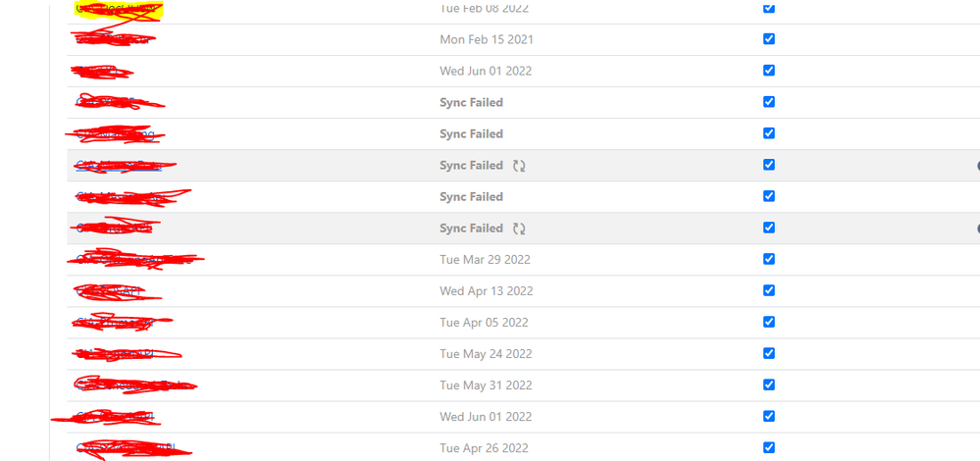Uncheck the checkbox in the Tue Feb 08 2022 row
Viewport: 980px width, 461px height.
[769, 8]
